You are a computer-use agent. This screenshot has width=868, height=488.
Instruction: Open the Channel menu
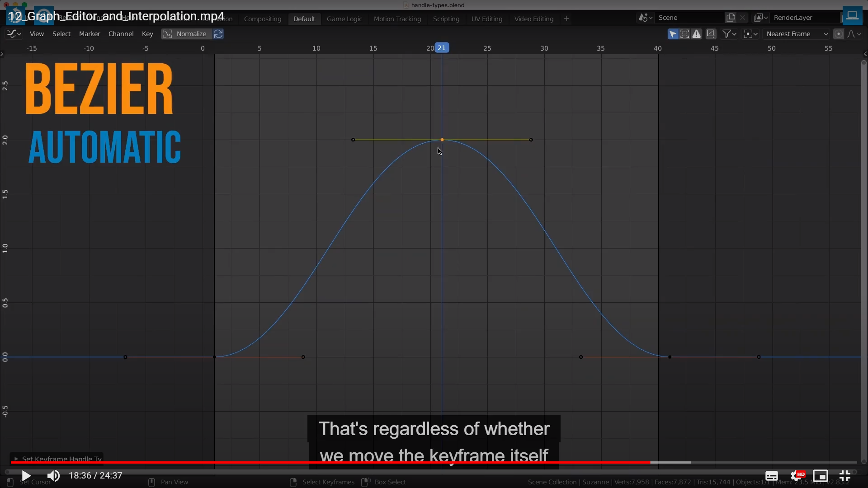click(x=121, y=34)
